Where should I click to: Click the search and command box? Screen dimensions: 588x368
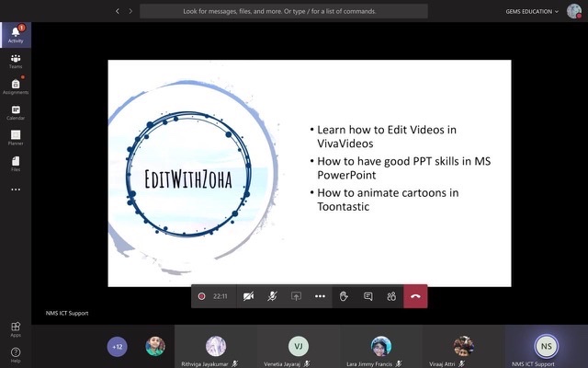tap(284, 11)
